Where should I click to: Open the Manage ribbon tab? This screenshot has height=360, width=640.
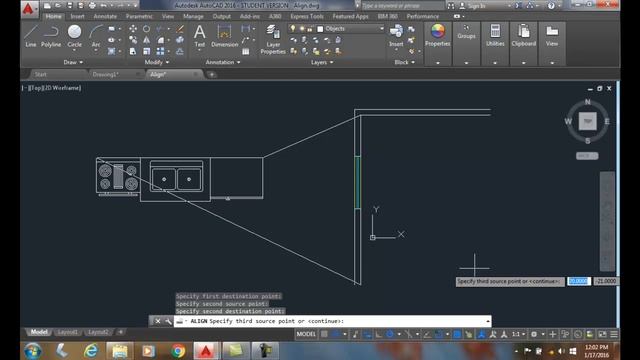tap(193, 16)
